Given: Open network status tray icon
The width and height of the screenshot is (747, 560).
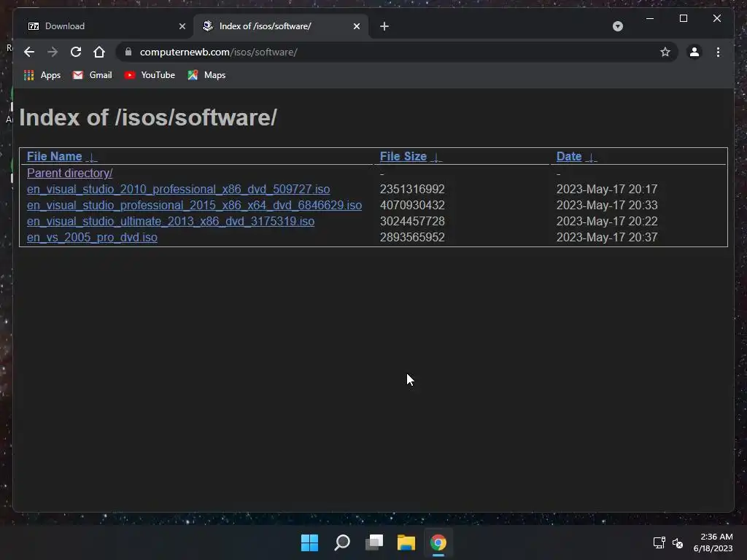Looking at the screenshot, I should 659,542.
